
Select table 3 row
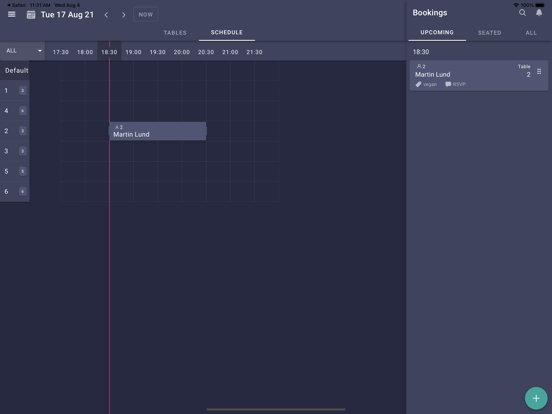click(x=14, y=151)
